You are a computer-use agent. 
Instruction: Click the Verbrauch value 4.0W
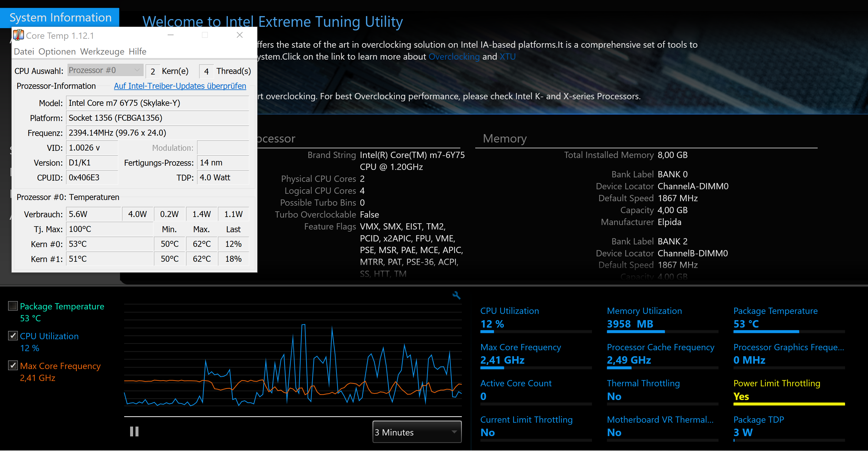coord(138,214)
